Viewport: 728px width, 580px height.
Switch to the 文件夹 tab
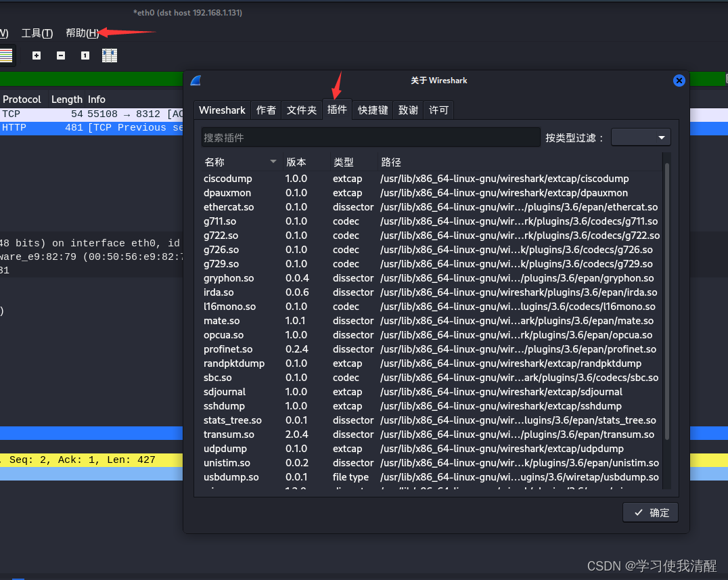[x=301, y=110]
